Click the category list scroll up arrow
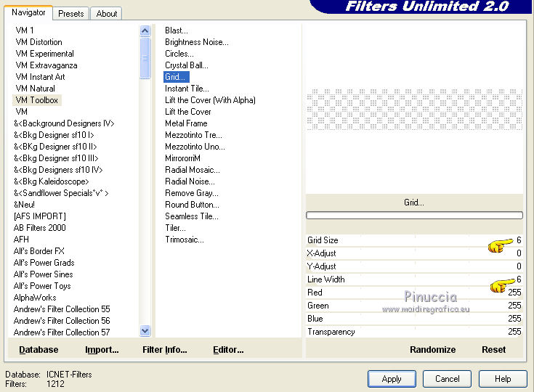The image size is (534, 392). (145, 31)
